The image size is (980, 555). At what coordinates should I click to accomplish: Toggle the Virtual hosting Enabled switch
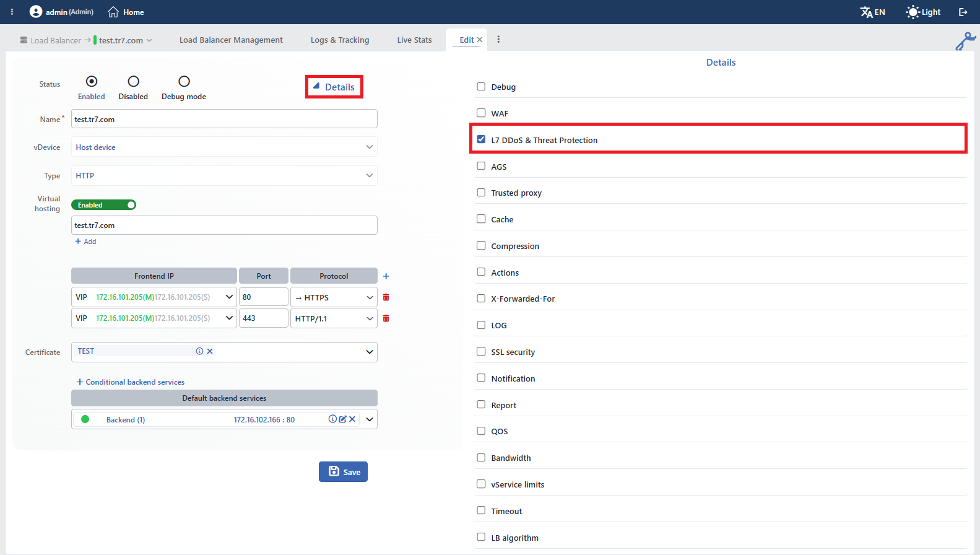coord(103,205)
